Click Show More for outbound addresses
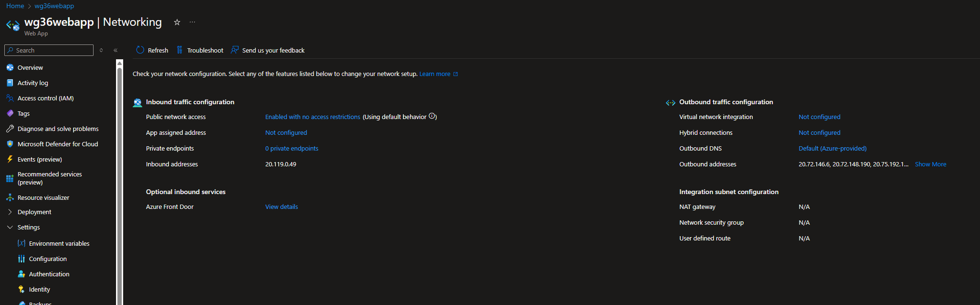Image resolution: width=980 pixels, height=305 pixels. [930, 164]
